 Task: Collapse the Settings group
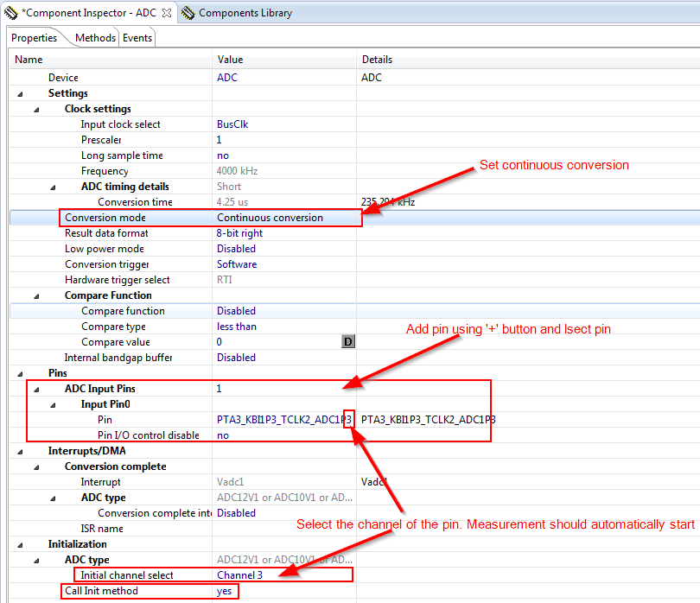pyautogui.click(x=20, y=94)
